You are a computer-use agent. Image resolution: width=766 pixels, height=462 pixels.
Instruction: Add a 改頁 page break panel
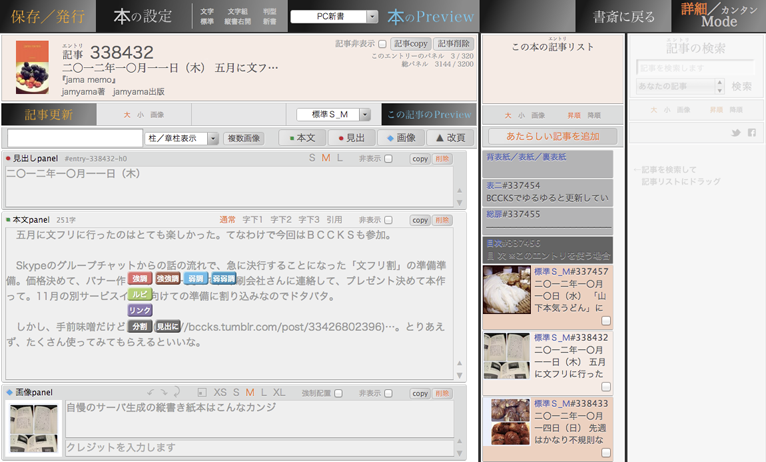click(450, 138)
